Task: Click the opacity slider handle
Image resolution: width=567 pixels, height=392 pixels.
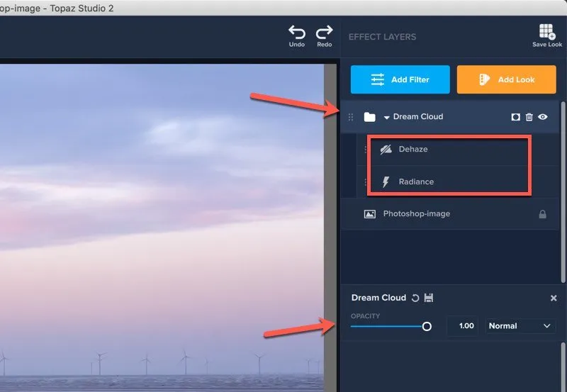Action: [427, 327]
